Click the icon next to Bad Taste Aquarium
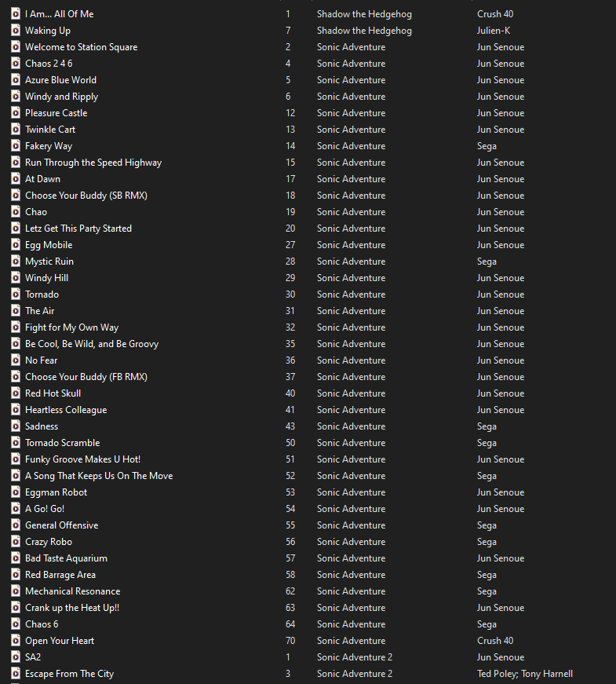Viewport: 616px width, 684px height. coord(15,558)
